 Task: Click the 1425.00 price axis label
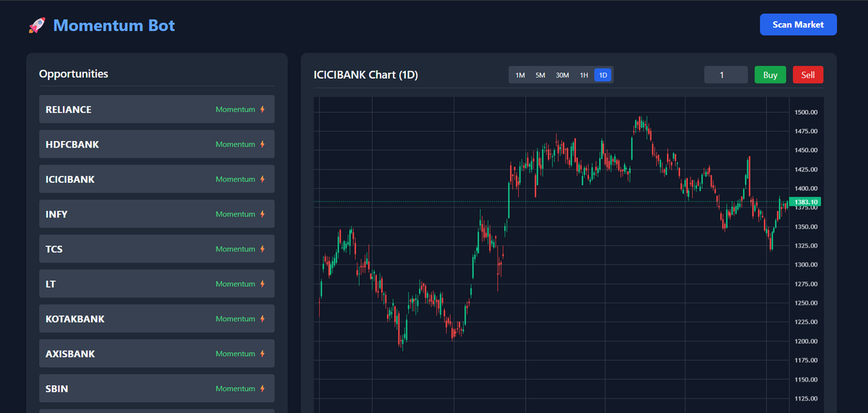806,169
